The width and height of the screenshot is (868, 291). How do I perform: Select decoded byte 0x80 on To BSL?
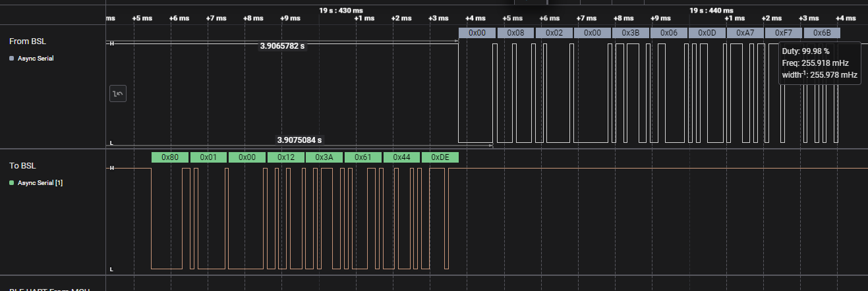pyautogui.click(x=170, y=157)
